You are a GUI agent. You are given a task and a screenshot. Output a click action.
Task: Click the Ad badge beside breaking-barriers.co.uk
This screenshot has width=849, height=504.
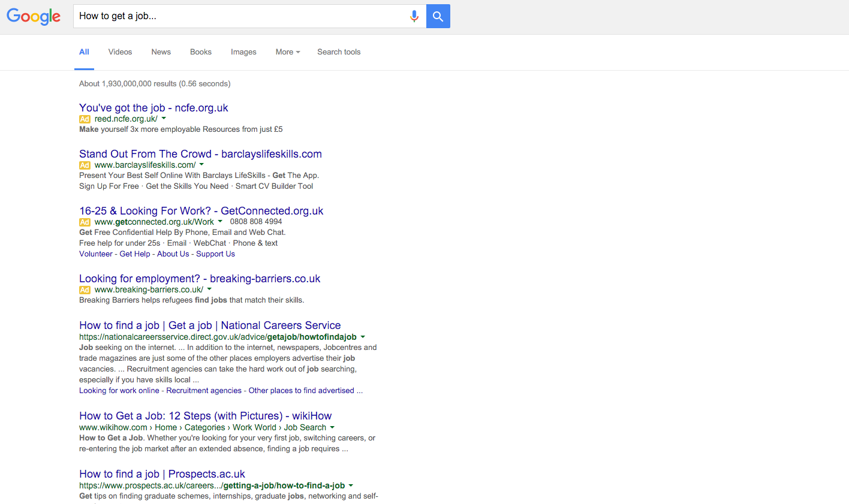85,290
